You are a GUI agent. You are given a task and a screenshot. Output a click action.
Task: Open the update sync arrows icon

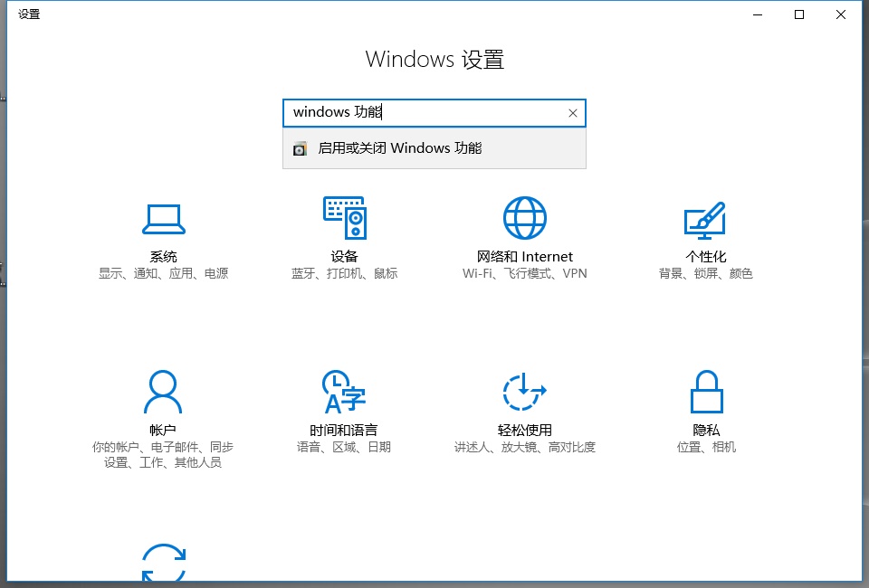tap(164, 562)
